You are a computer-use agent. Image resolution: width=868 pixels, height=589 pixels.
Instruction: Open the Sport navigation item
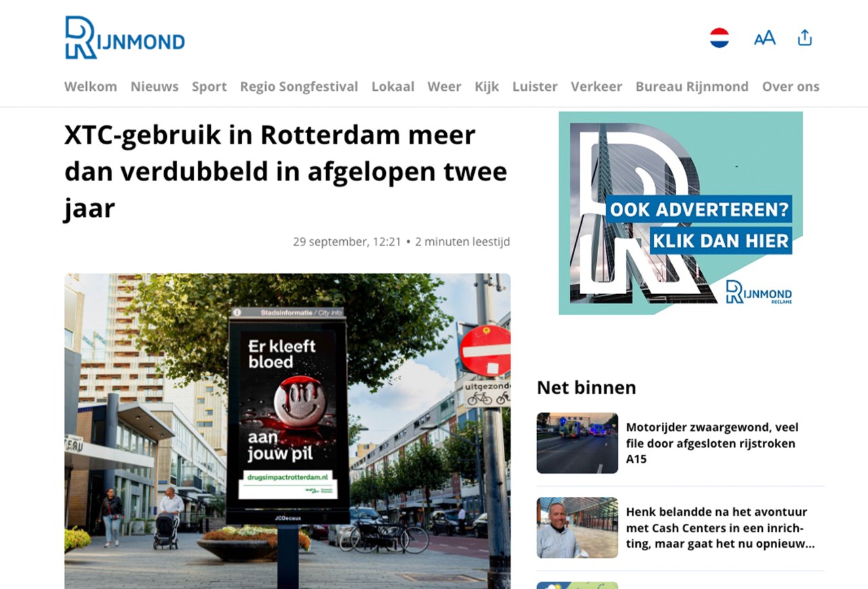[x=209, y=87]
